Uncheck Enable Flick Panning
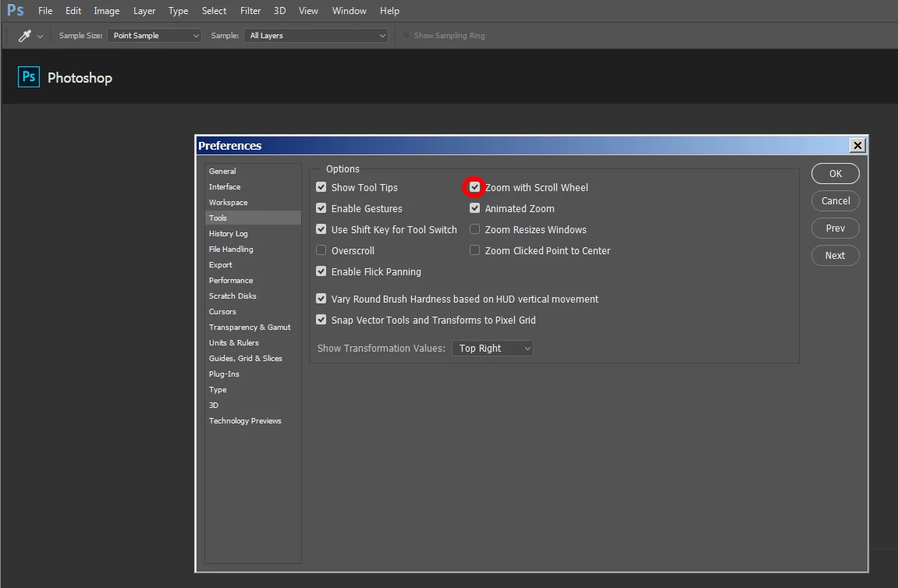898x588 pixels. [321, 271]
